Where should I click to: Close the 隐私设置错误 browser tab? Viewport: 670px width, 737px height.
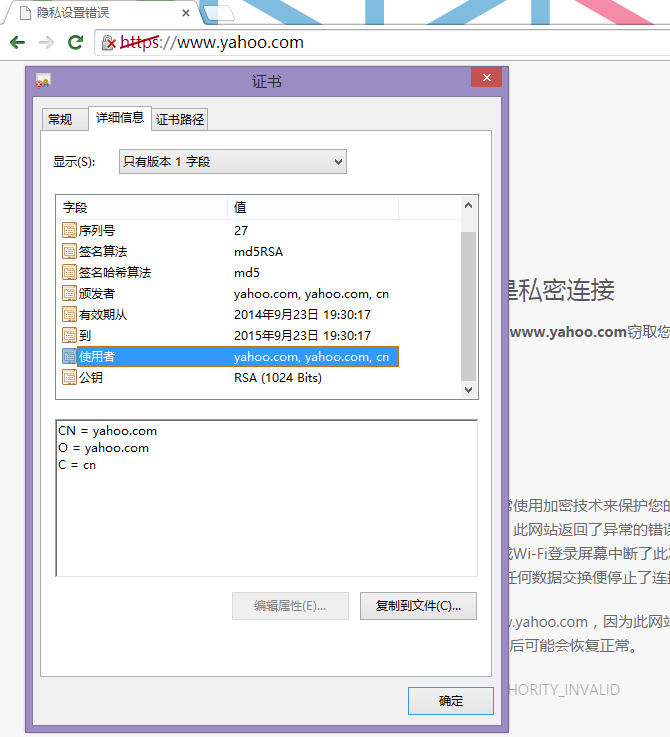[186, 13]
